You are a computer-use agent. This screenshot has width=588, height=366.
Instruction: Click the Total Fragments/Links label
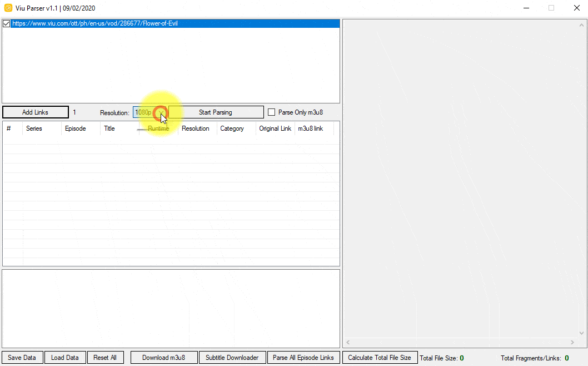[x=531, y=358]
